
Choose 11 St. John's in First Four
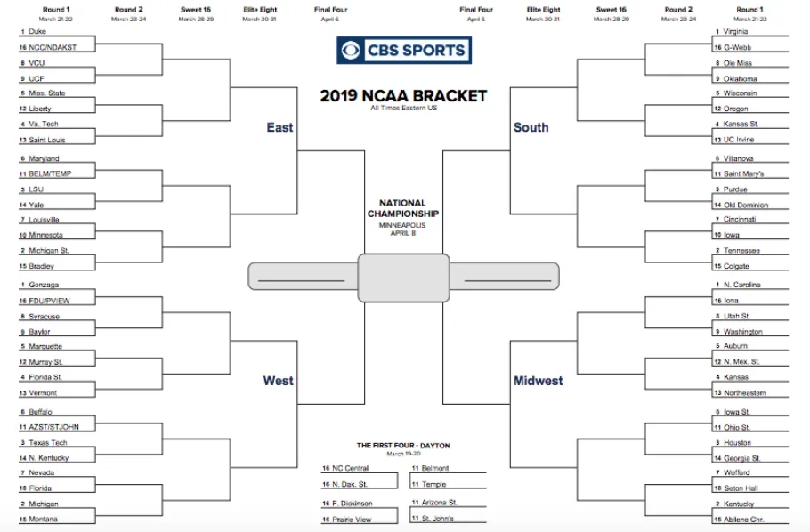click(x=449, y=518)
